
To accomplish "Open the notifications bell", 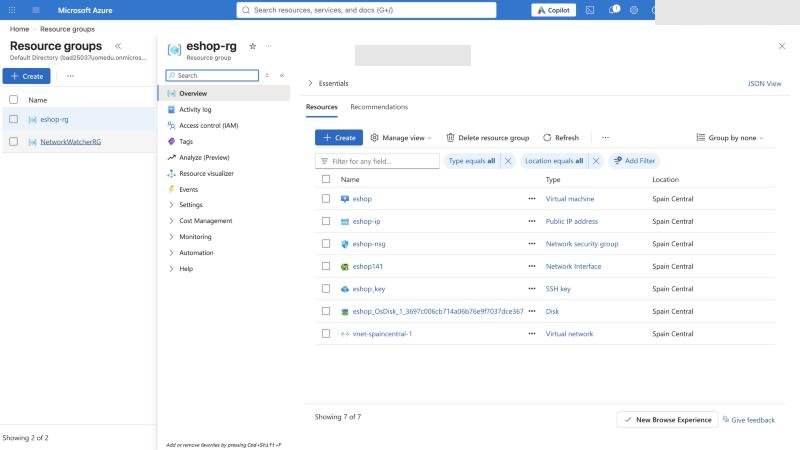I will (x=614, y=10).
